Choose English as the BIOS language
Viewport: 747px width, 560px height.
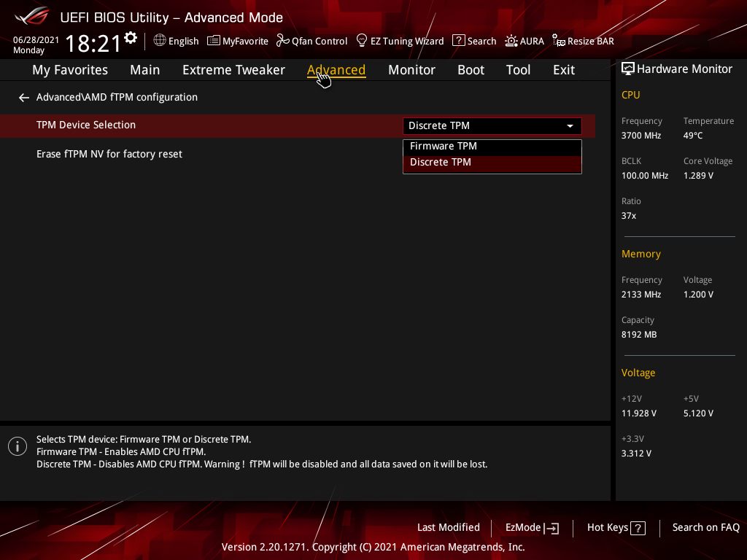[175, 41]
